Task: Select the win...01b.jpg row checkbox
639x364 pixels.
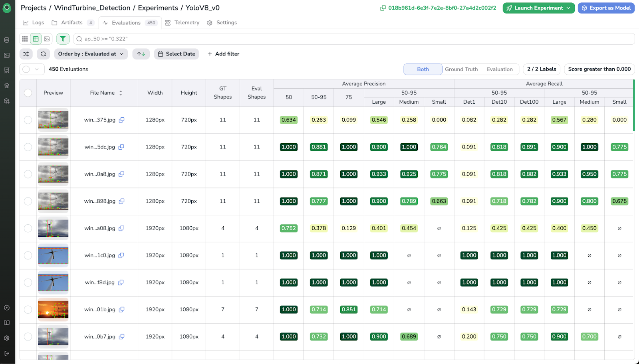Action: pyautogui.click(x=28, y=309)
